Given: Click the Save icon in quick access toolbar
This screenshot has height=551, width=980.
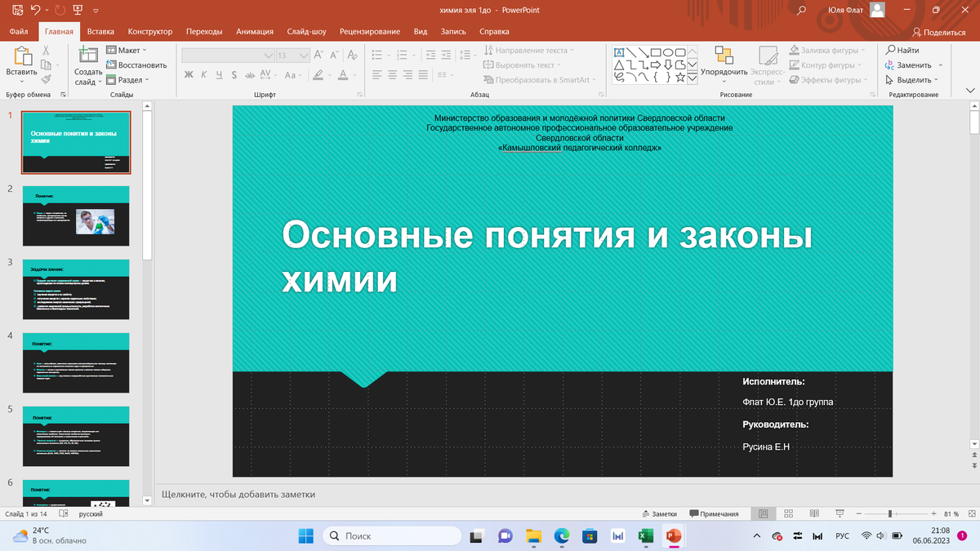Looking at the screenshot, I should point(17,11).
